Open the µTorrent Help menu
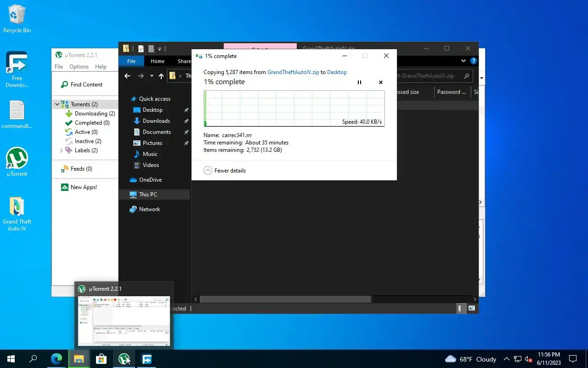 101,67
